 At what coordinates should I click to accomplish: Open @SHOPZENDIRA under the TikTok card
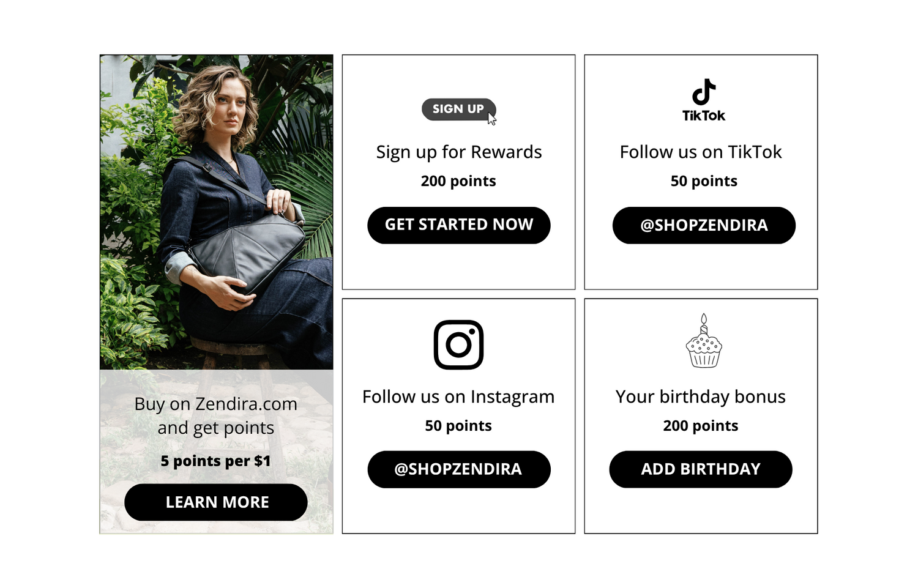point(704,225)
